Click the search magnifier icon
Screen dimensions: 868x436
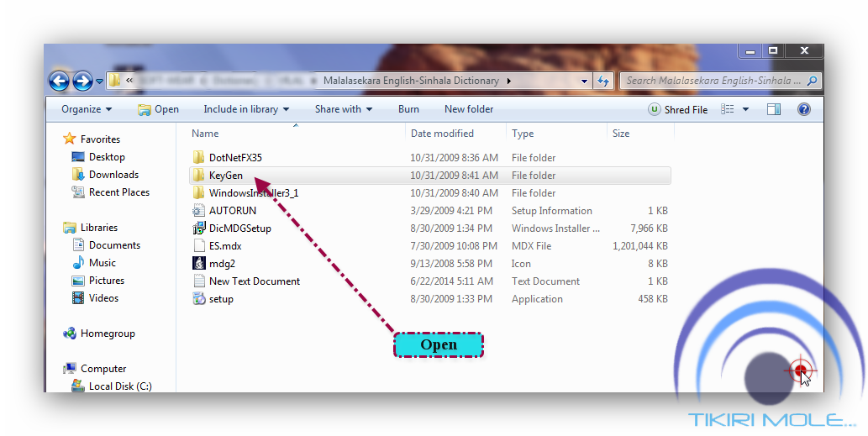[812, 81]
